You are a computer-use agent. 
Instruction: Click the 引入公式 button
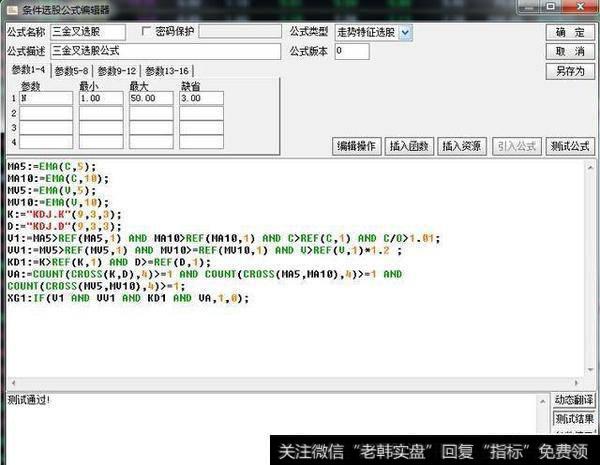click(517, 146)
